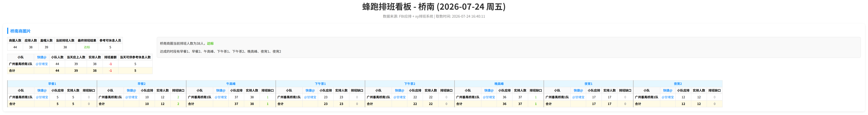Click the 快捷@ header in the team summary table
This screenshot has height=115, width=868.
[42, 57]
